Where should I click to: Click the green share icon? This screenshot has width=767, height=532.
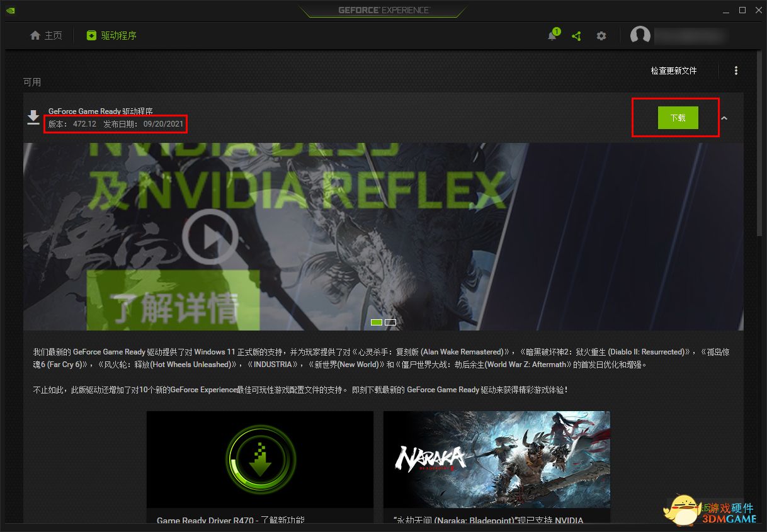point(576,36)
